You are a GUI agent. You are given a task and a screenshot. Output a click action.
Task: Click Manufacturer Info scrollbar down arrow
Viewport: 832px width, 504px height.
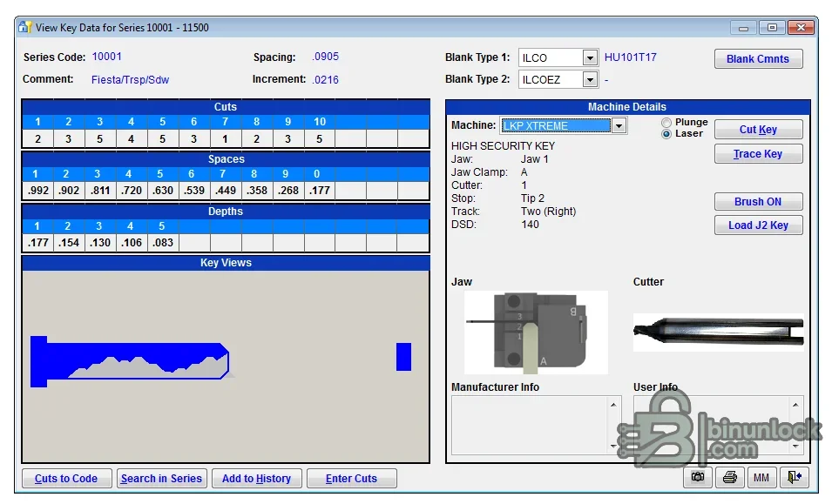(613, 446)
